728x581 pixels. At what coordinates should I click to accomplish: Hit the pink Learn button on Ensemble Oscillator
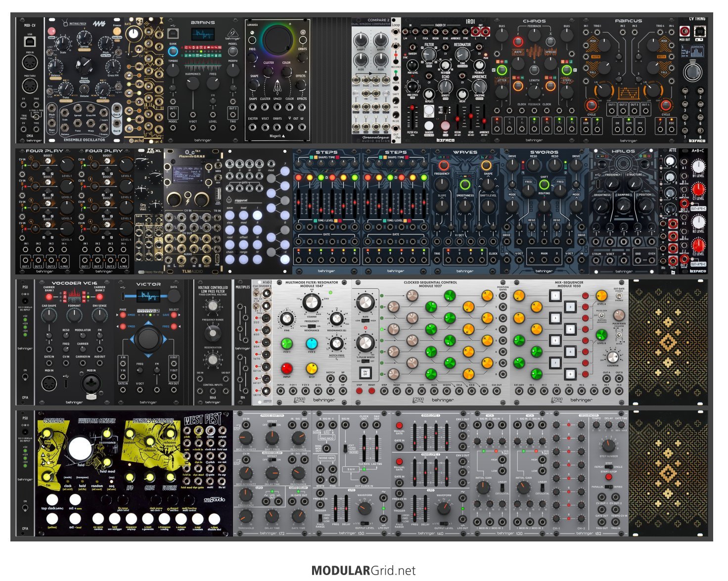[x=51, y=32]
